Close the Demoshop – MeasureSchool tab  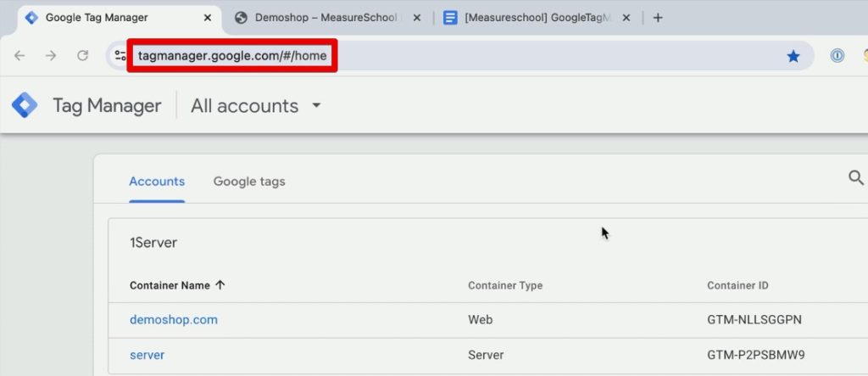point(417,18)
